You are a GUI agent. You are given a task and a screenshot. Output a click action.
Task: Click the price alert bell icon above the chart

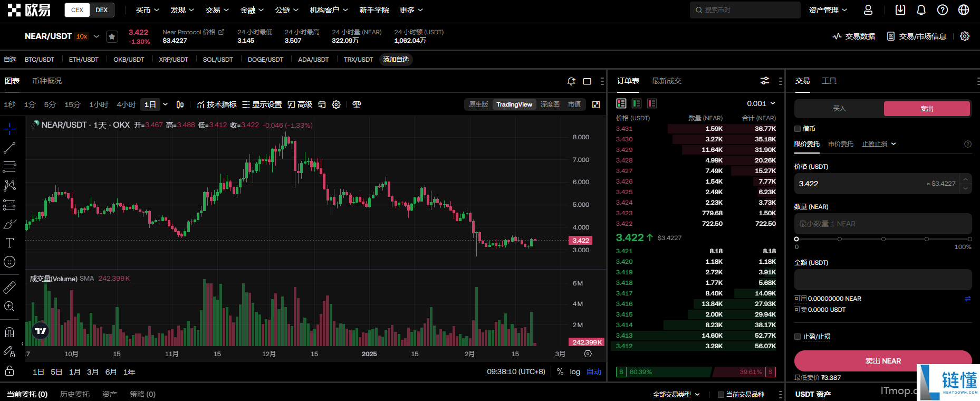tap(571, 81)
